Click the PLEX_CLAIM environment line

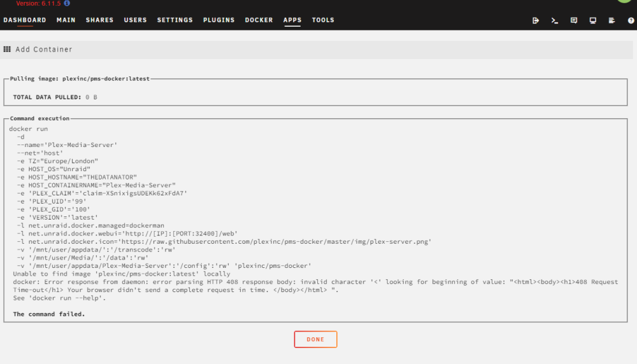102,193
